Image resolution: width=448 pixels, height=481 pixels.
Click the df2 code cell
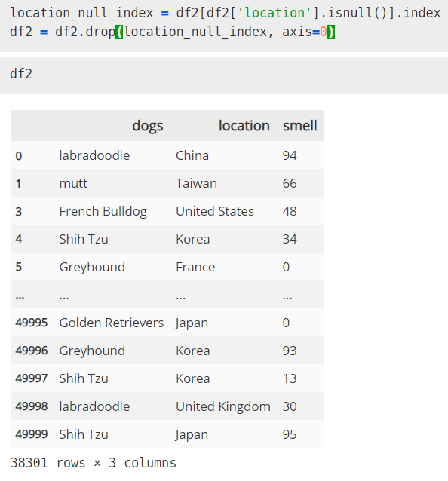coord(224,75)
